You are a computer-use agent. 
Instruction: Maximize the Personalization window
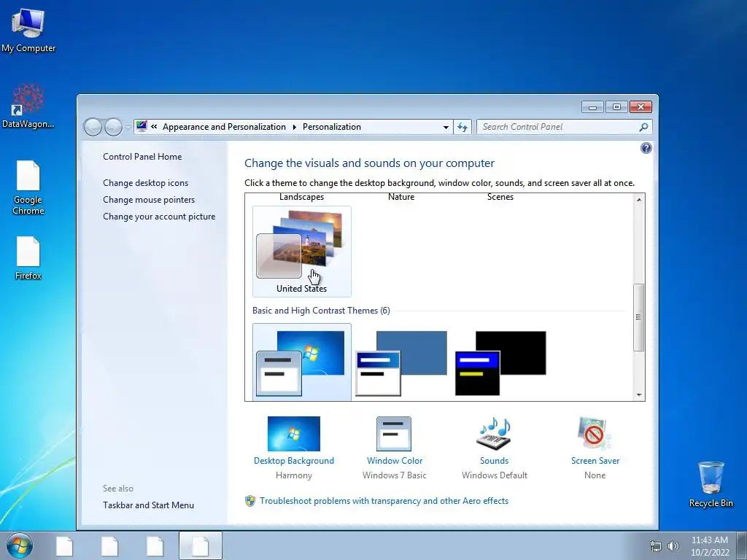616,107
